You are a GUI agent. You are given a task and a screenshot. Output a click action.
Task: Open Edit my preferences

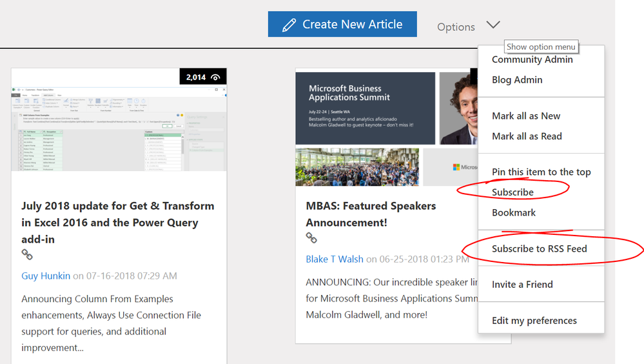pos(534,320)
